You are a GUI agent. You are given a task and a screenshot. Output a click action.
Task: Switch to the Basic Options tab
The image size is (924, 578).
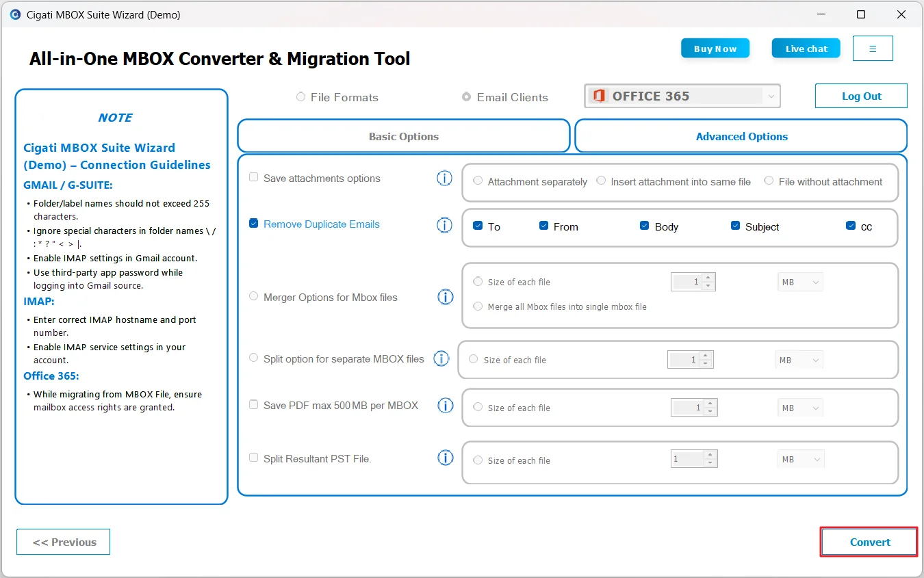click(404, 136)
